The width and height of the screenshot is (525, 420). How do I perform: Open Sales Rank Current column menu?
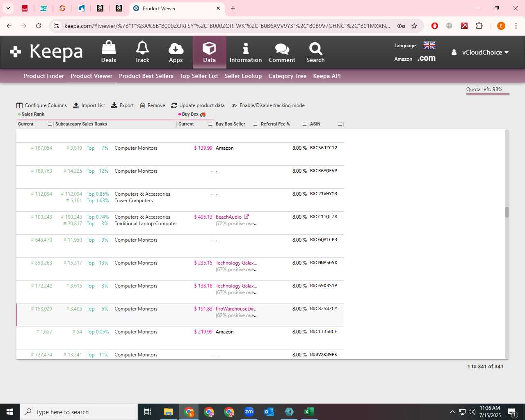(x=50, y=124)
